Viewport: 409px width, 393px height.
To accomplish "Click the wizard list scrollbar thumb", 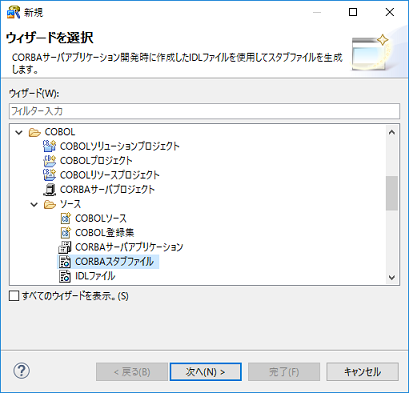I will [x=392, y=193].
